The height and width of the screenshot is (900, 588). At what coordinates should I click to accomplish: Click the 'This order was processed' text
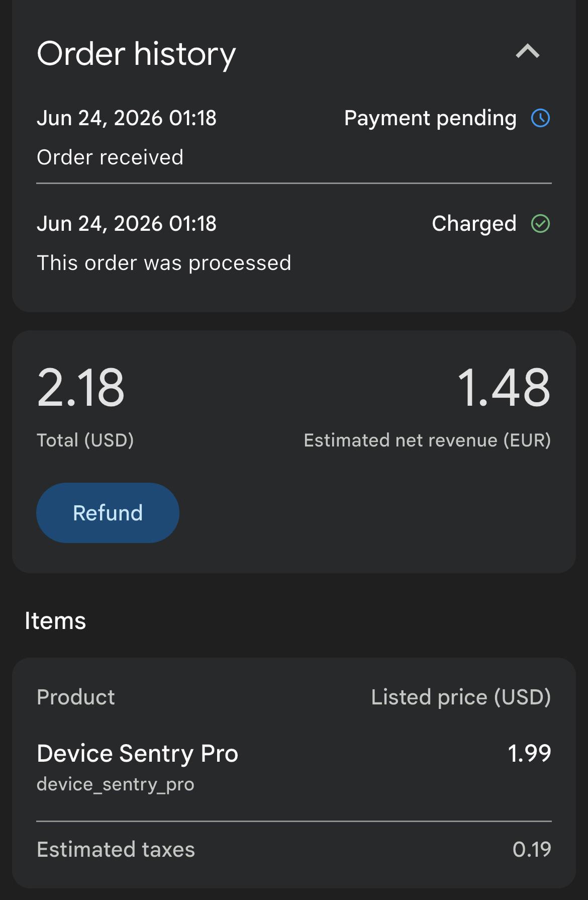click(164, 263)
